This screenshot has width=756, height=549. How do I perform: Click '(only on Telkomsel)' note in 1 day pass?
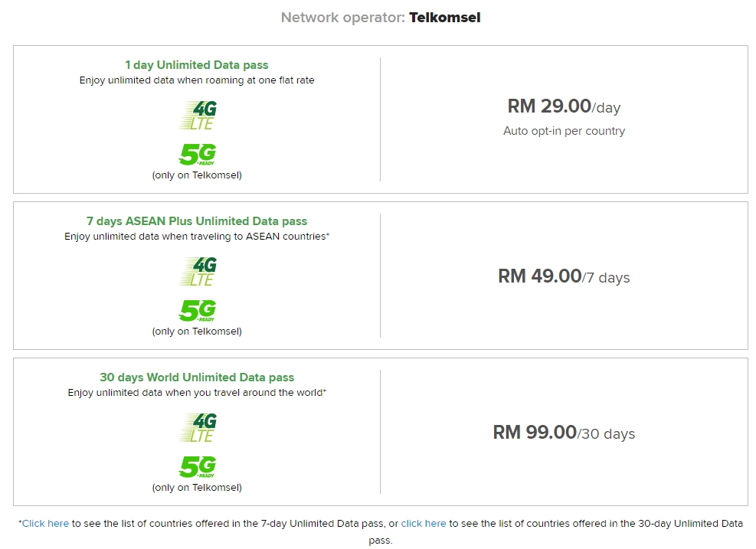[197, 175]
